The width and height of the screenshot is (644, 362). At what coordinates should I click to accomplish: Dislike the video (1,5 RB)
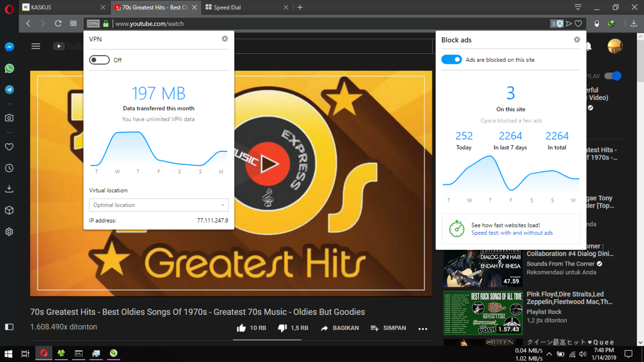[x=293, y=328]
